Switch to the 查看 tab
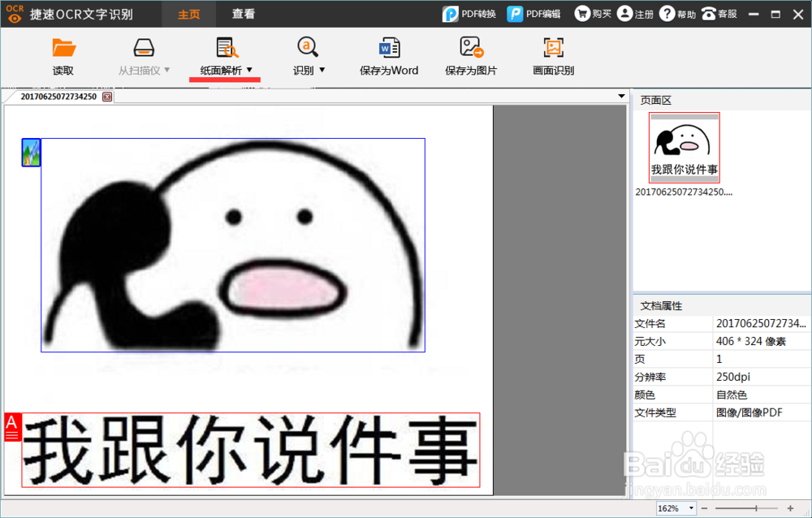The width and height of the screenshot is (812, 518). point(244,14)
